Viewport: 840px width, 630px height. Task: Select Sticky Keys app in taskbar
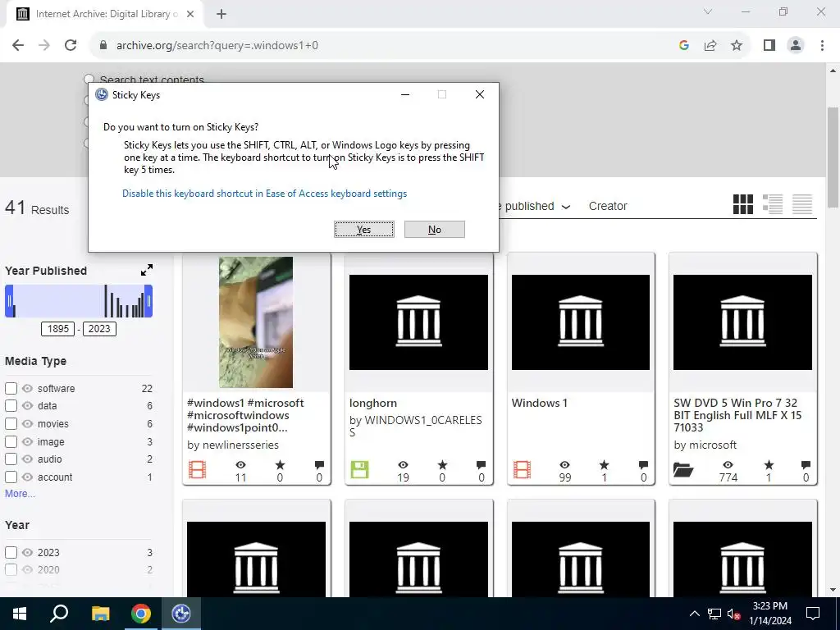click(181, 614)
